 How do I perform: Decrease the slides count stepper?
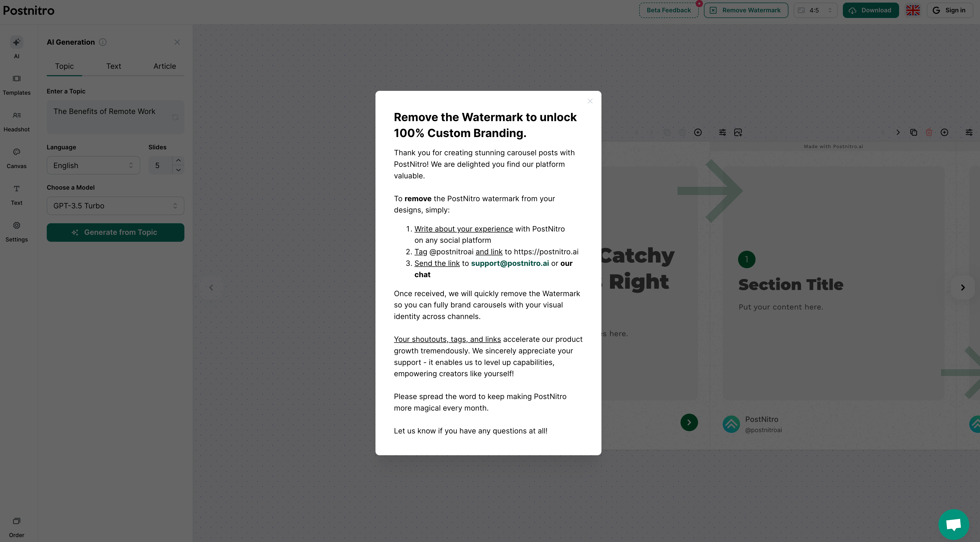coord(178,170)
